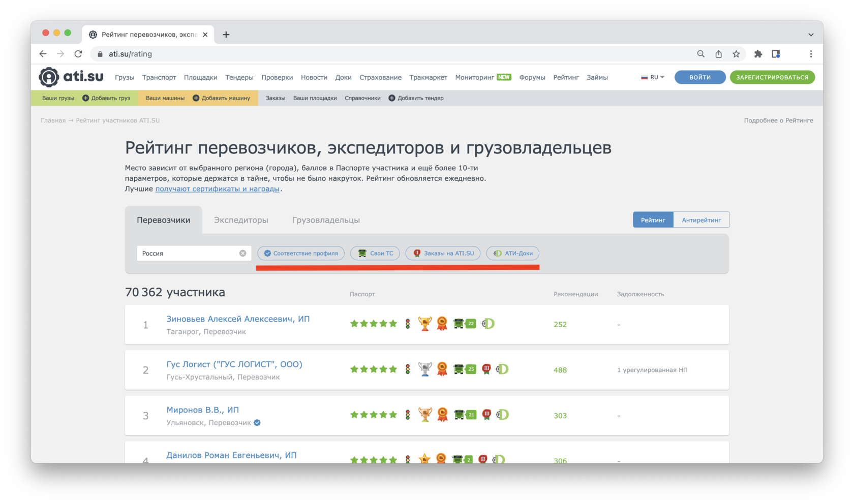This screenshot has width=854, height=504.
Task: Click the traffic light icon in Гус Логист row
Action: click(x=408, y=369)
